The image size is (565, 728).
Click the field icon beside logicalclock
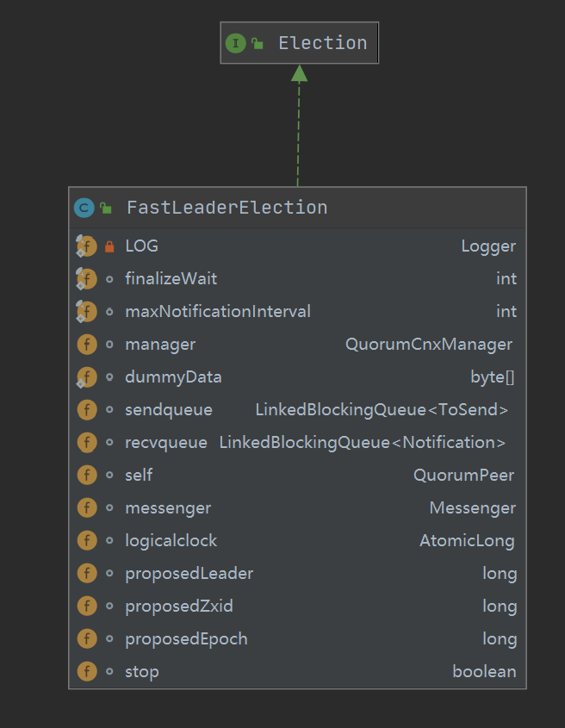(87, 540)
